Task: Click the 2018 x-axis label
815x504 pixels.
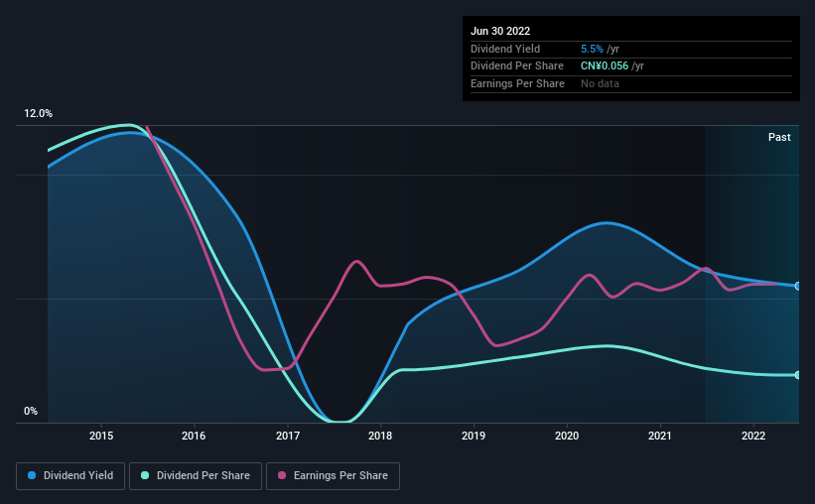Action: click(380, 436)
